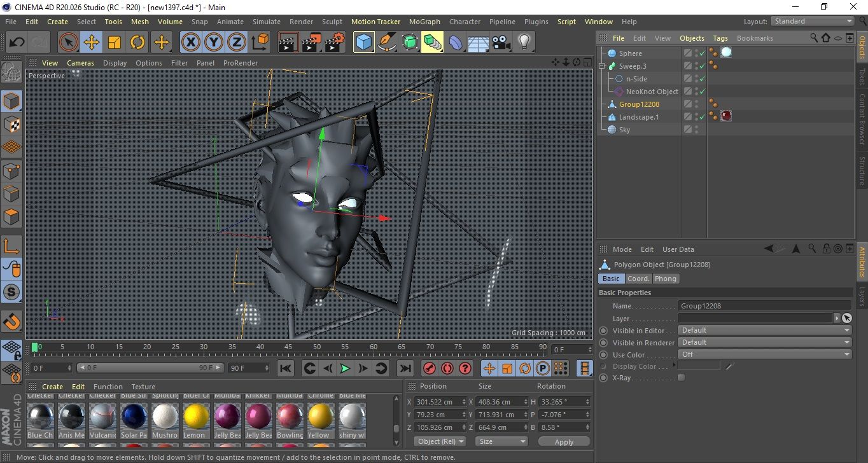Activate the Scale tool in the toolbar

tap(115, 43)
